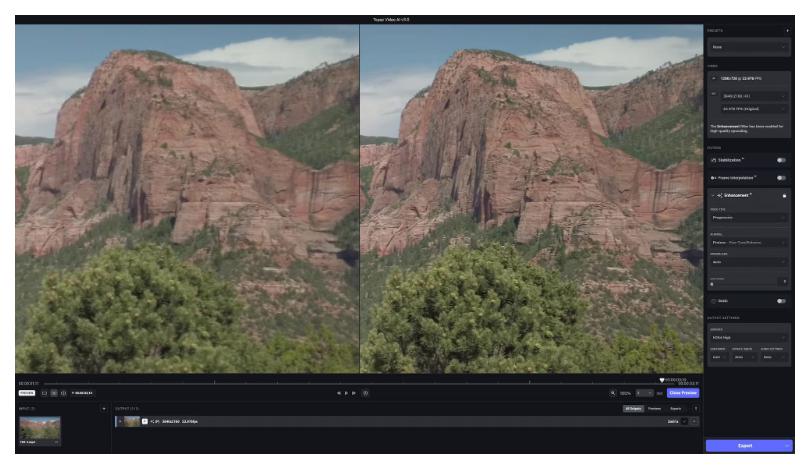Switch to the All Outputs tab
The image size is (804, 466).
632,408
